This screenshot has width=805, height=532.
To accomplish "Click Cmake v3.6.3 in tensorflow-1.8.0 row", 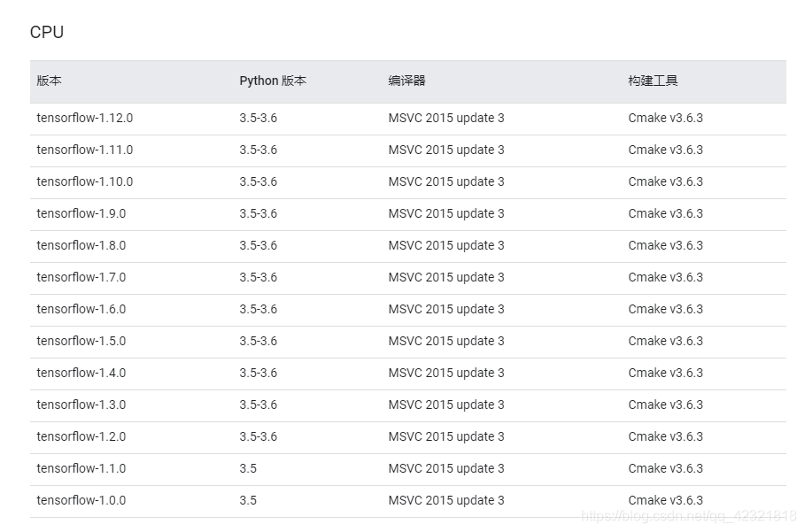I will 665,245.
